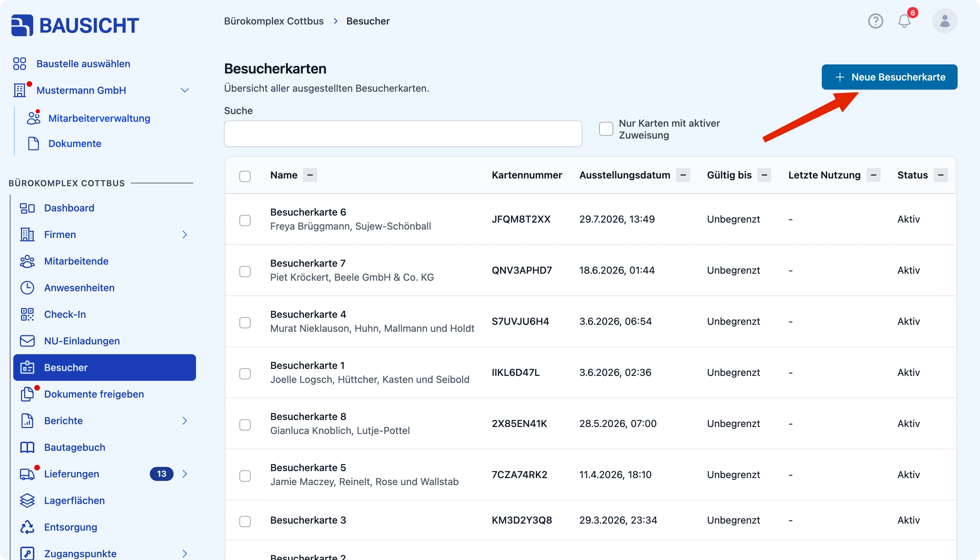
Task: Click the Anwesenheiten clock icon
Action: [x=27, y=288]
